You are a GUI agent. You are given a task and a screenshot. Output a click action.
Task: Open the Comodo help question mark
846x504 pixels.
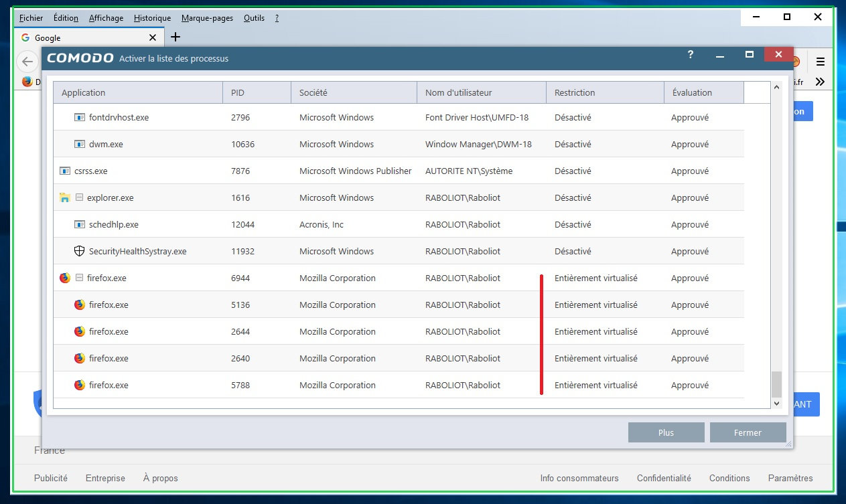[x=691, y=56]
